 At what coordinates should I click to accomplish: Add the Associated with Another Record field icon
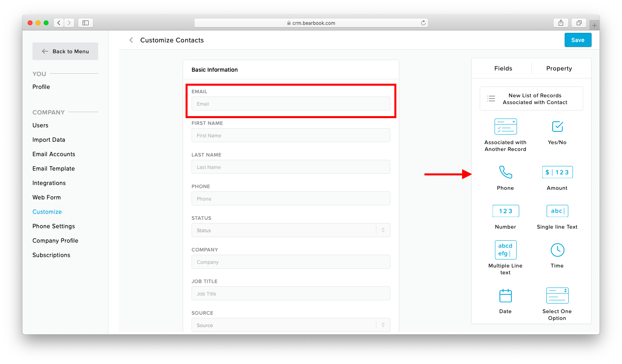click(505, 127)
